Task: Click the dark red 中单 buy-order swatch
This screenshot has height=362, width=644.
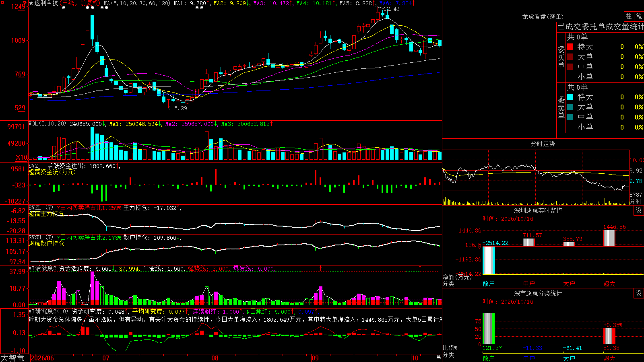Action: (570, 67)
